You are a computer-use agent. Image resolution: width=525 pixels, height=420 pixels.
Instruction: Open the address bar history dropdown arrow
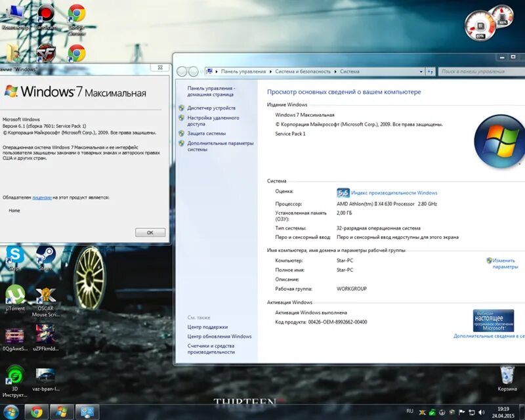pos(421,72)
